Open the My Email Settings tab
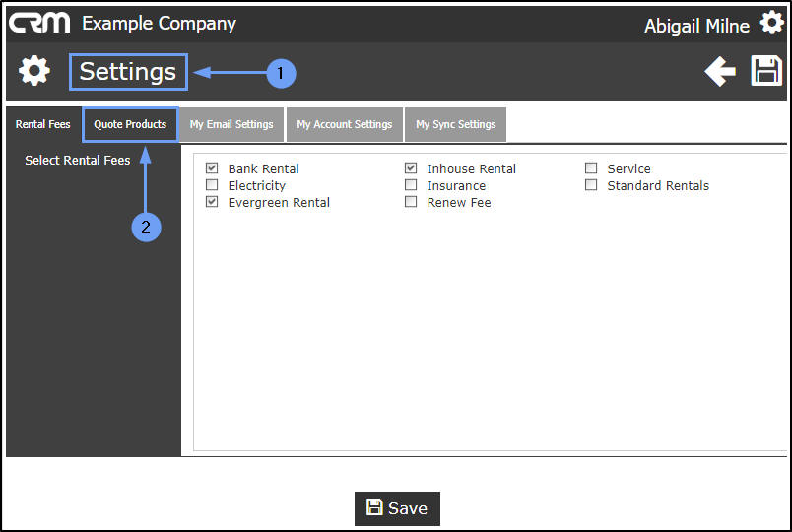This screenshot has height=532, width=792. click(231, 125)
